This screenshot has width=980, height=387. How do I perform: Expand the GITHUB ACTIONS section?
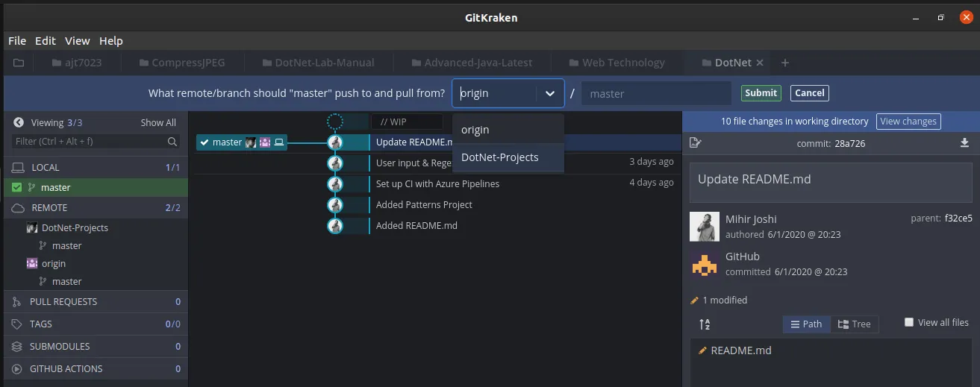pos(96,369)
